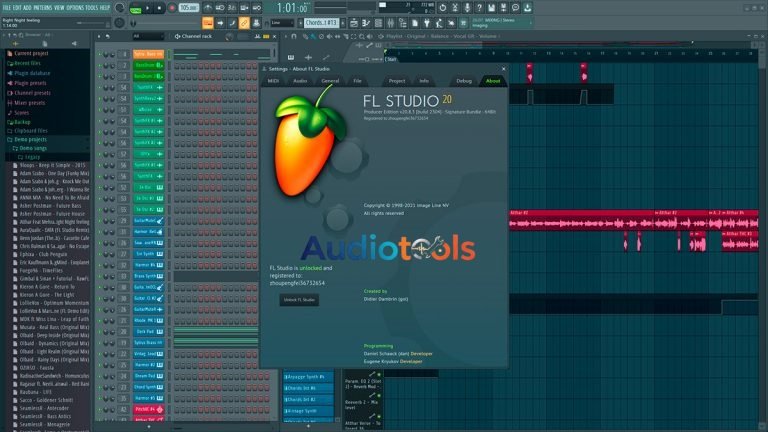Close the Settings About window
This screenshot has width=768, height=432.
click(x=504, y=69)
